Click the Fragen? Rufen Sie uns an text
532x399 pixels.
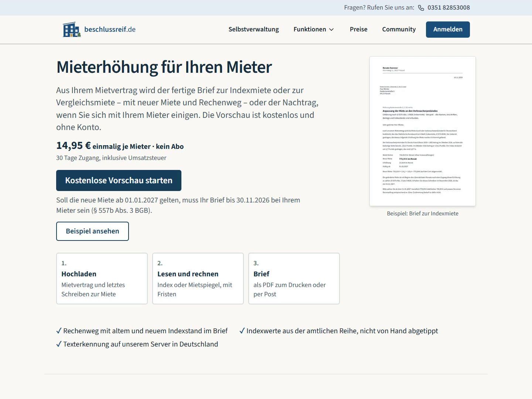pyautogui.click(x=379, y=8)
